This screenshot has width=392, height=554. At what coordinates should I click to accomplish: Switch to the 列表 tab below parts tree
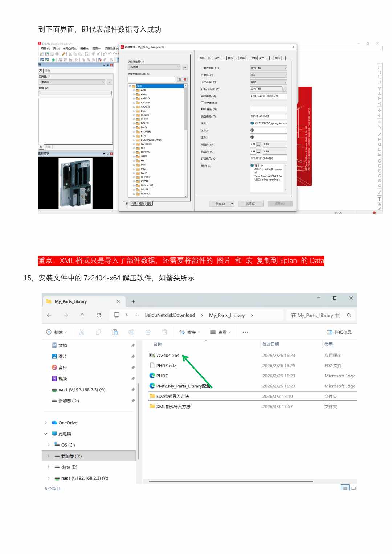[134, 204]
